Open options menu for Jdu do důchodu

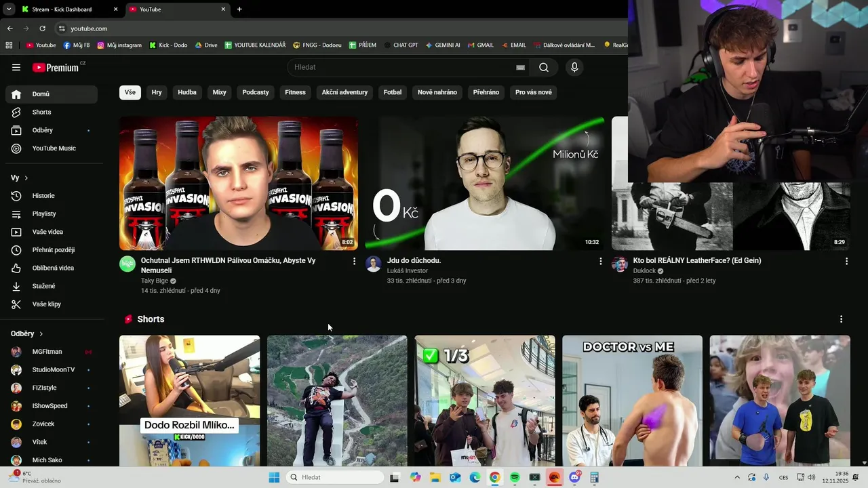600,261
